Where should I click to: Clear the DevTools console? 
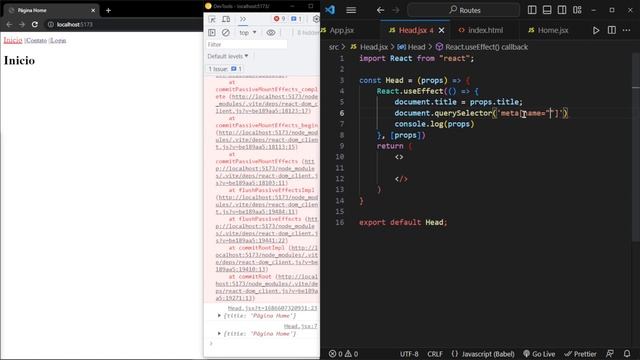pos(226,33)
